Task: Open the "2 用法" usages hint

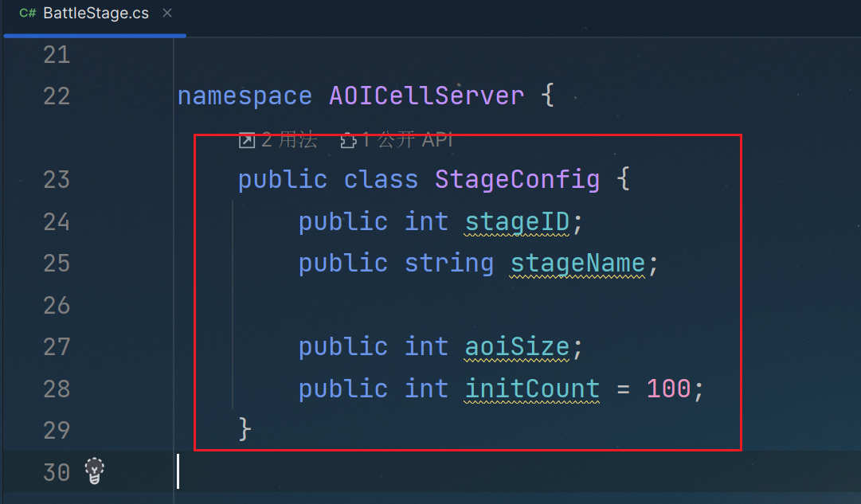Action: point(288,141)
